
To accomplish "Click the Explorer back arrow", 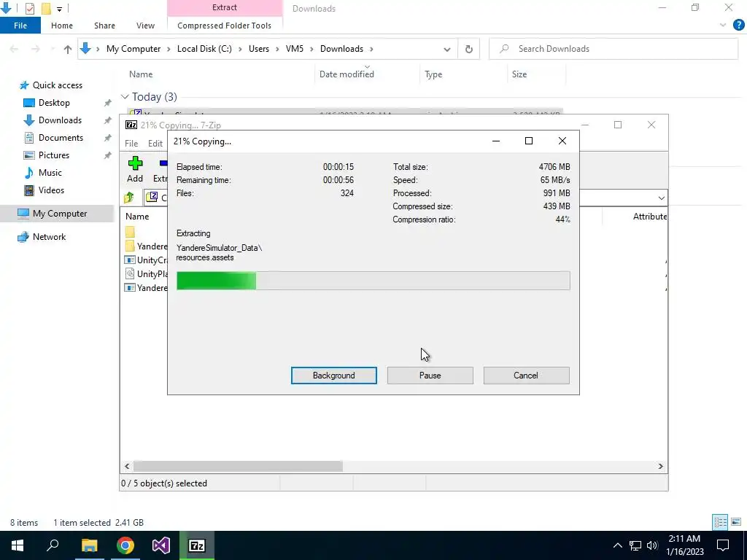I will (15, 49).
